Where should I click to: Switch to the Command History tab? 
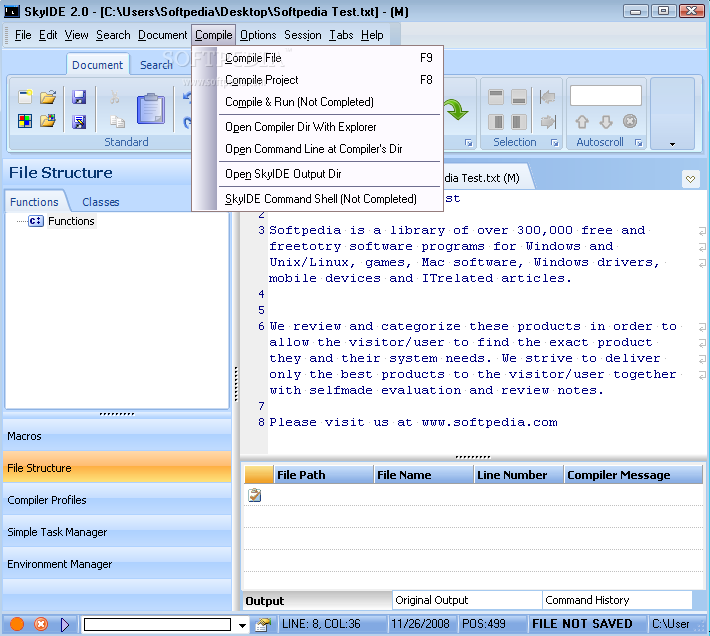pos(618,600)
